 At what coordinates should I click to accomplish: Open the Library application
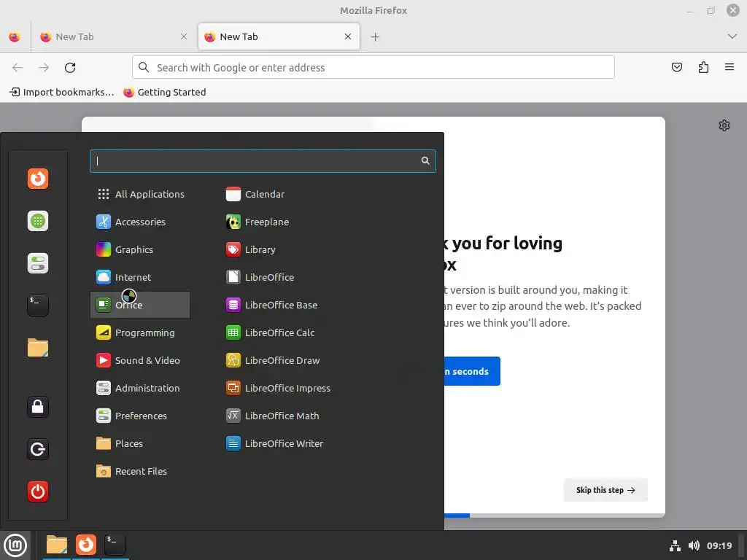click(x=251, y=249)
